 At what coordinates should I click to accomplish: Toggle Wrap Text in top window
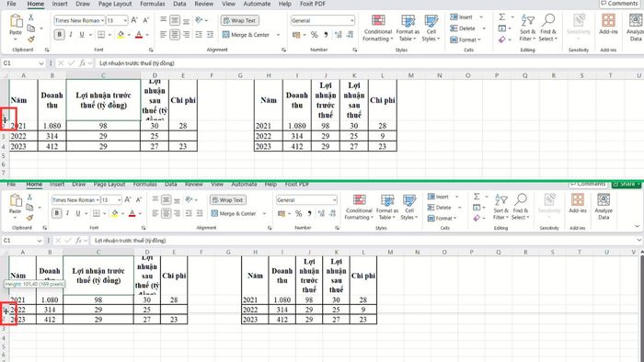click(x=239, y=20)
